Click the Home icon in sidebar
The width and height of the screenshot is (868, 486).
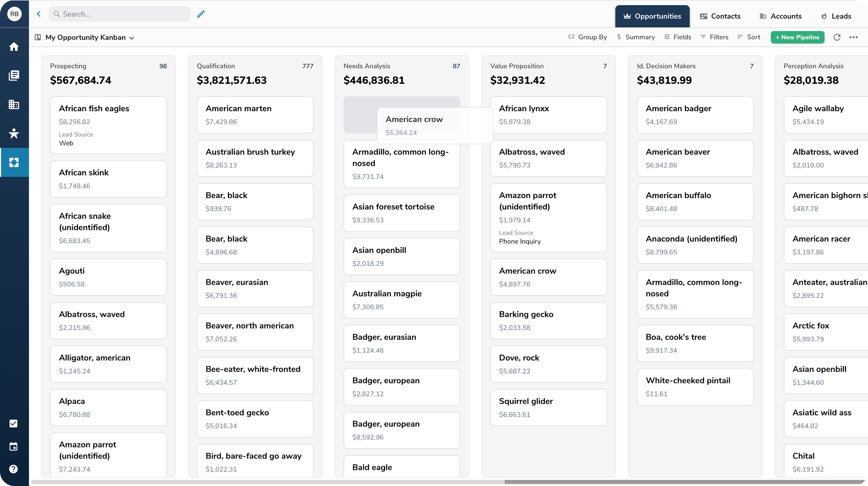tap(14, 46)
